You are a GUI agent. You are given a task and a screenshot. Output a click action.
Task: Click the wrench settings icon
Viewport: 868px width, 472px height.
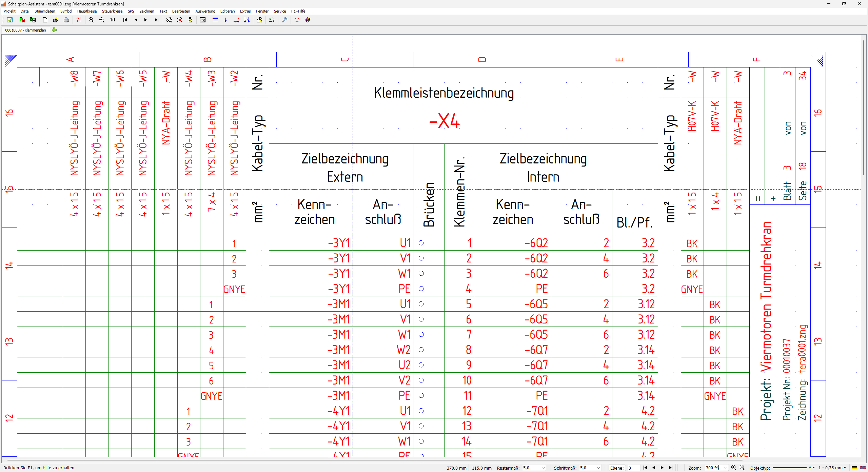click(x=284, y=20)
